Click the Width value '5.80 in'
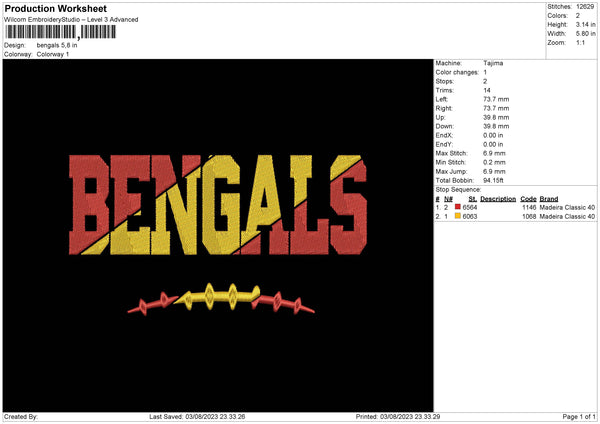Viewport: 600px width, 424px height. click(x=585, y=34)
